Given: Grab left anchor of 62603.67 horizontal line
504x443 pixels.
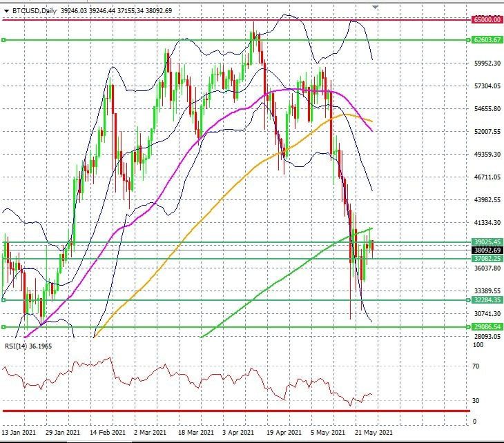Looking at the screenshot, I should pyautogui.click(x=3, y=40).
